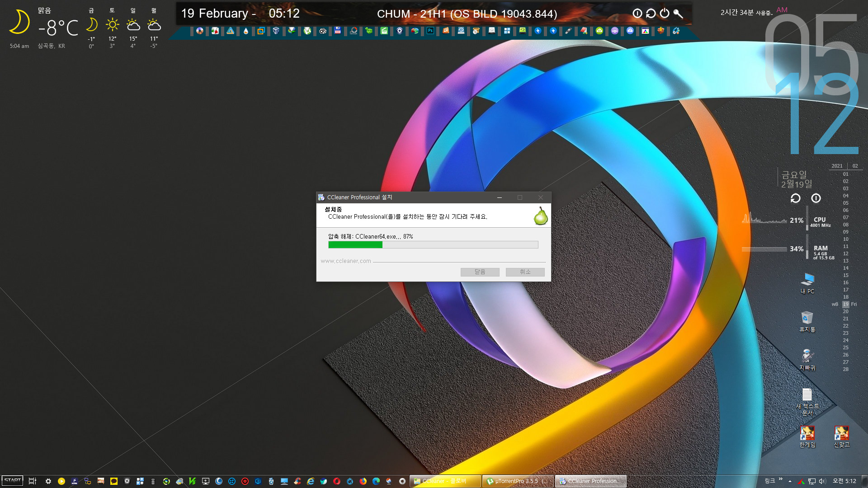Open the 새 텍스트 문서 file
Viewport: 868px width, 488px height.
[x=807, y=402]
